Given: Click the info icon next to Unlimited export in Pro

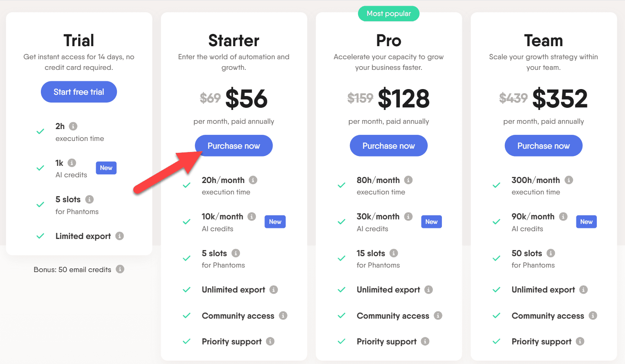Looking at the screenshot, I should [428, 290].
